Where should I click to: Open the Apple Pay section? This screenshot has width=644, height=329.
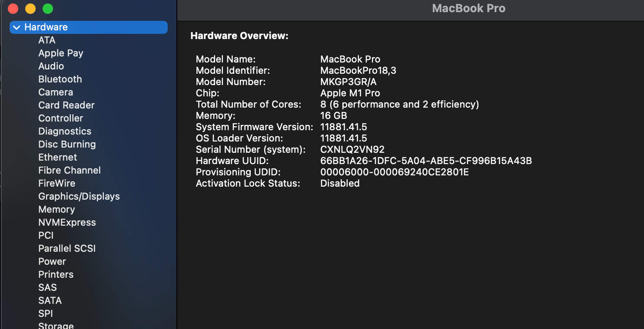coord(60,53)
